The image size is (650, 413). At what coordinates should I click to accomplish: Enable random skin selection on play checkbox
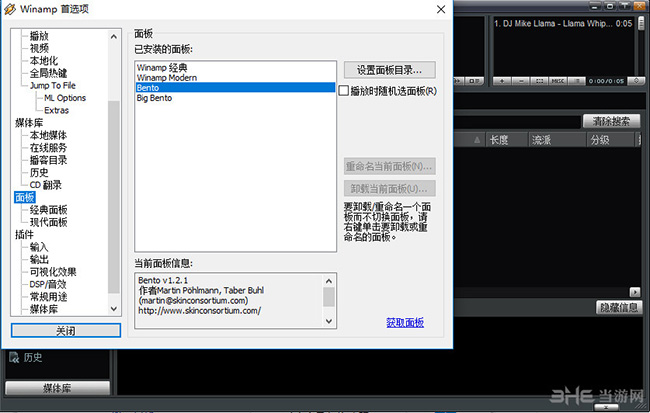(x=344, y=91)
